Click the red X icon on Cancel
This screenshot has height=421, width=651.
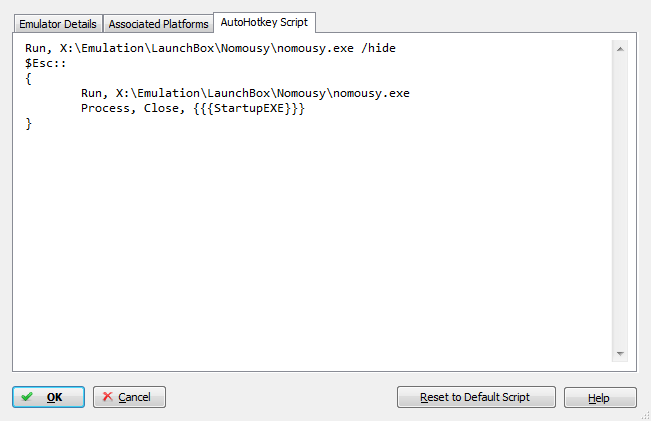click(108, 397)
